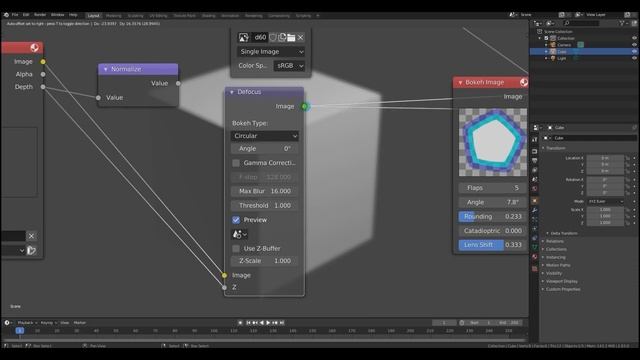Open the Render properties tab icon
This screenshot has width=640, height=360.
(x=535, y=151)
